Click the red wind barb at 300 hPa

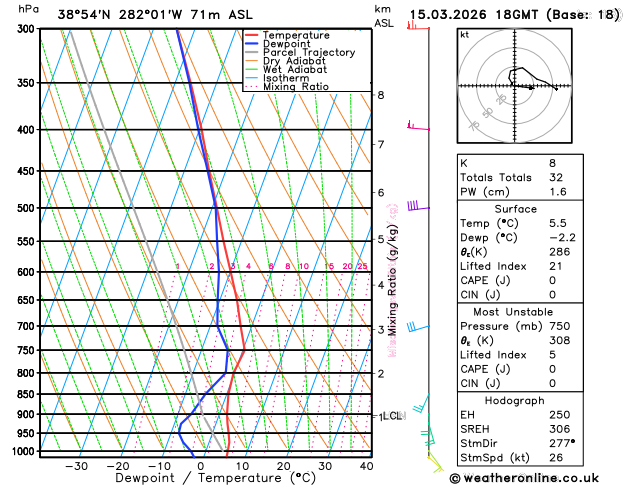pyautogui.click(x=418, y=26)
